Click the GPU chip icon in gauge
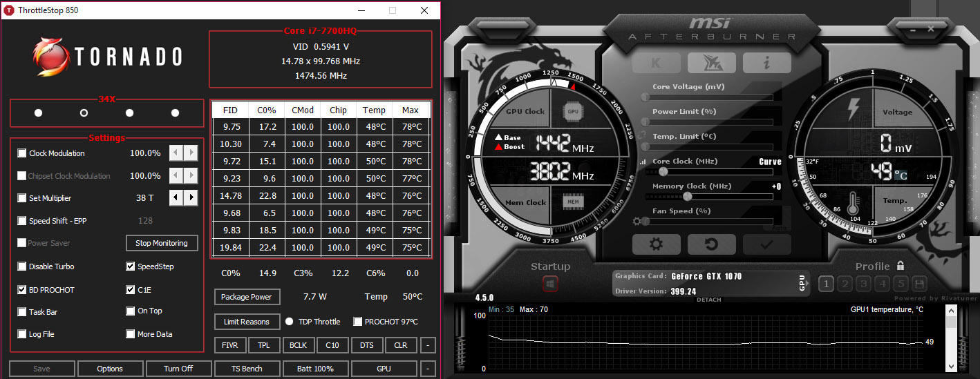 coord(572,111)
